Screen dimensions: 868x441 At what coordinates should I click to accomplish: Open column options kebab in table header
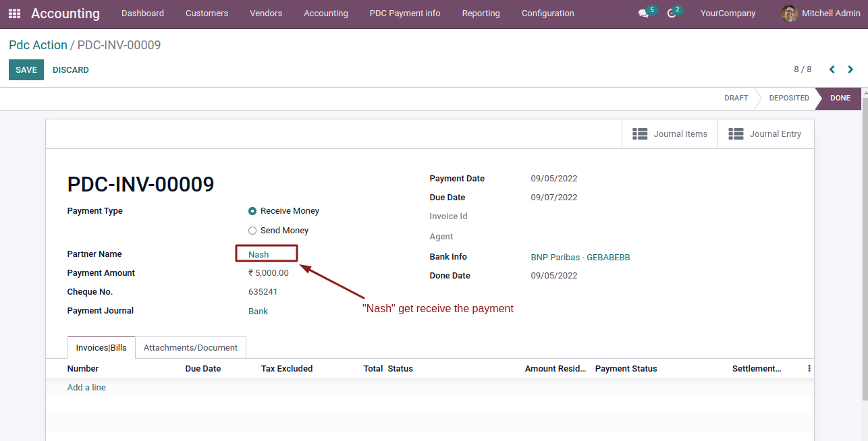click(x=809, y=369)
